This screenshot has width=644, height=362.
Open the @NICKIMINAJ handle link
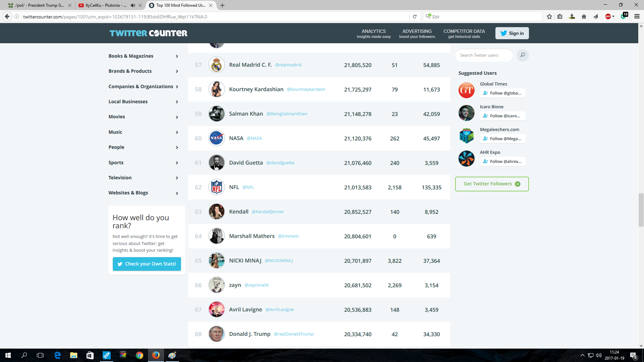coord(279,261)
